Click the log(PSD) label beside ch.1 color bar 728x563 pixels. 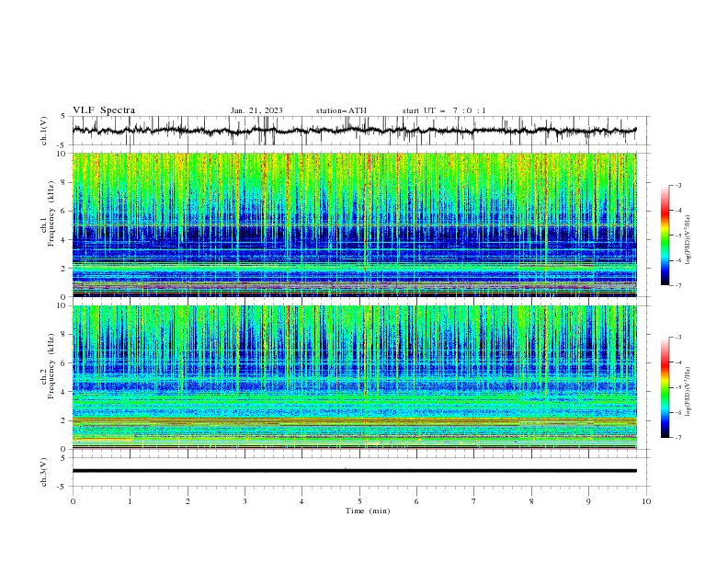coord(688,240)
